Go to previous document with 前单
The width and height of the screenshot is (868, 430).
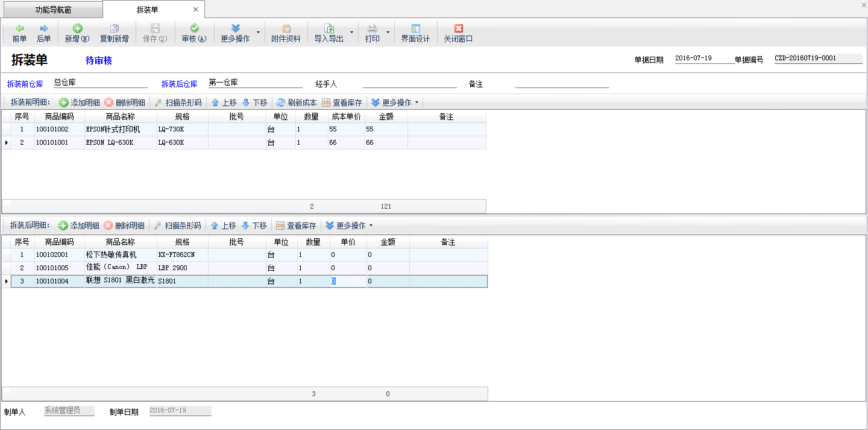click(19, 33)
